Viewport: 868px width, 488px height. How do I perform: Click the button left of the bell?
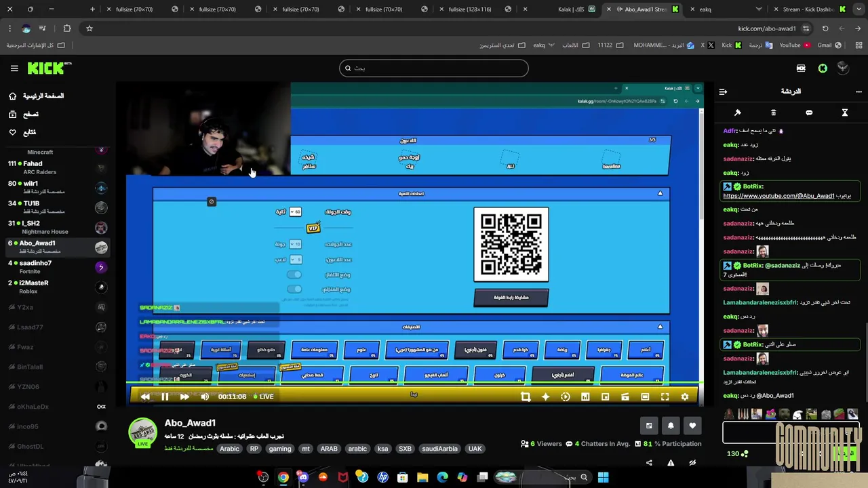649,426
